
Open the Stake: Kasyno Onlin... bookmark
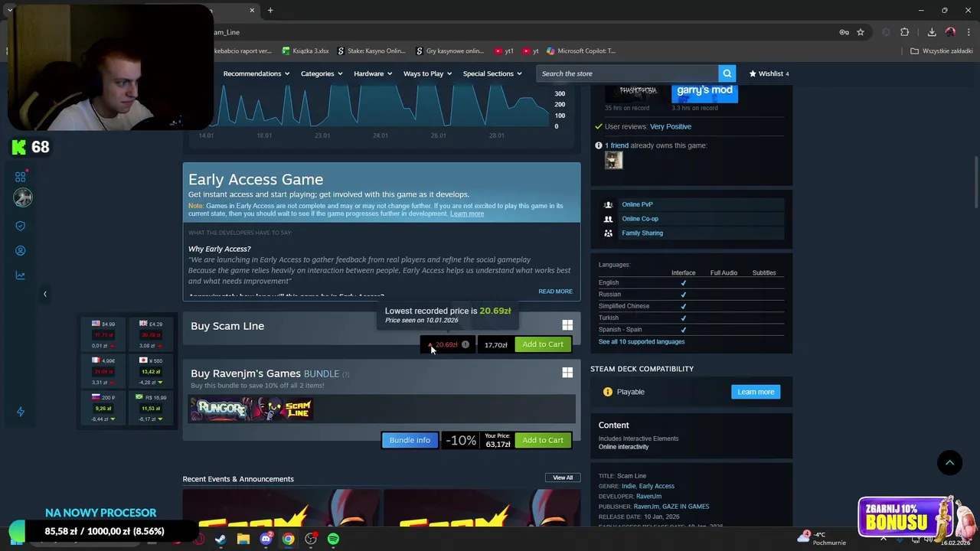tap(371, 51)
